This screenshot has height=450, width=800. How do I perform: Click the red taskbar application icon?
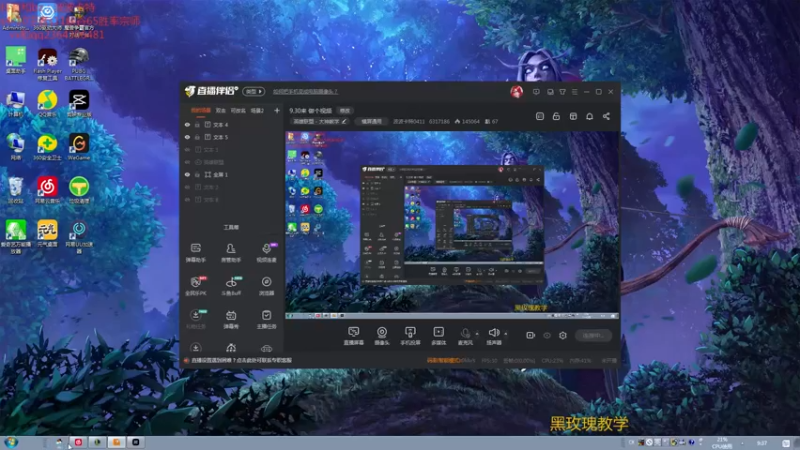[78, 442]
